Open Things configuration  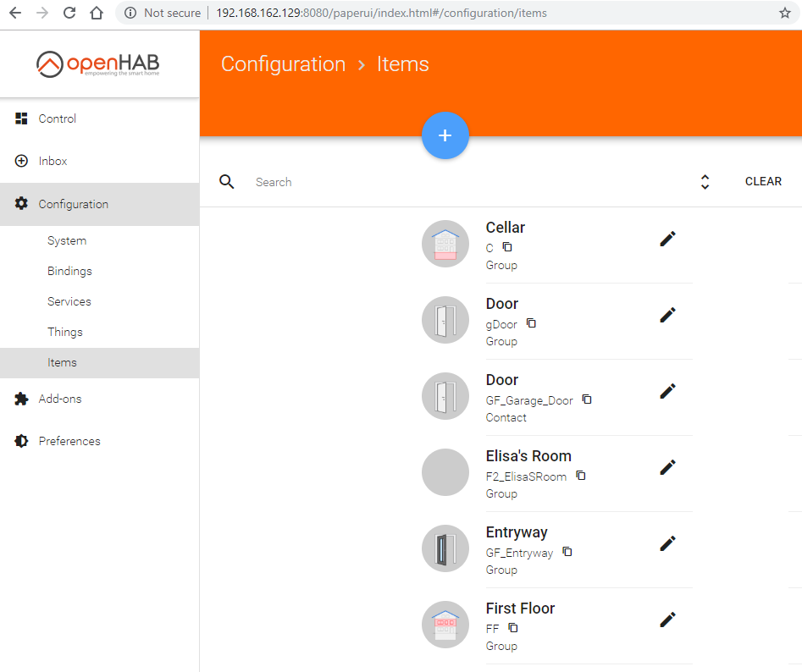pos(100,332)
